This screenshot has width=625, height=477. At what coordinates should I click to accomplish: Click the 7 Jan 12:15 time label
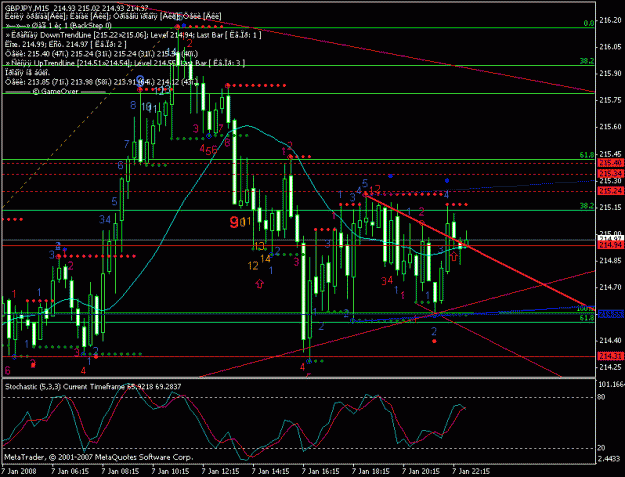221,471
